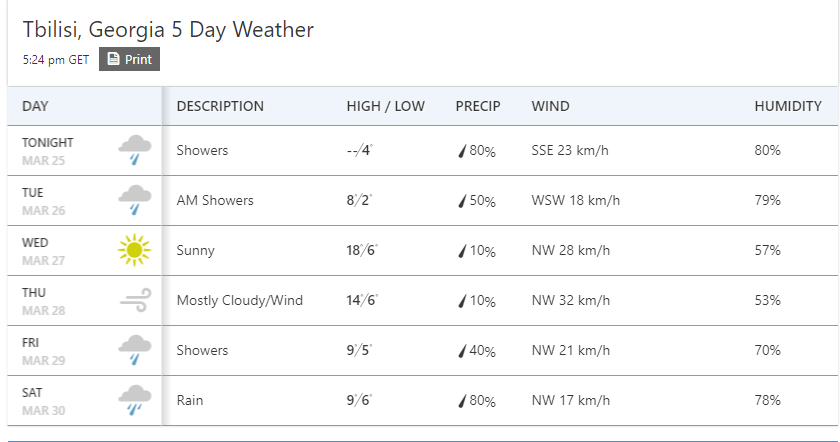Click the rain icon for Saturday
The image size is (840, 442).
coord(134,400)
